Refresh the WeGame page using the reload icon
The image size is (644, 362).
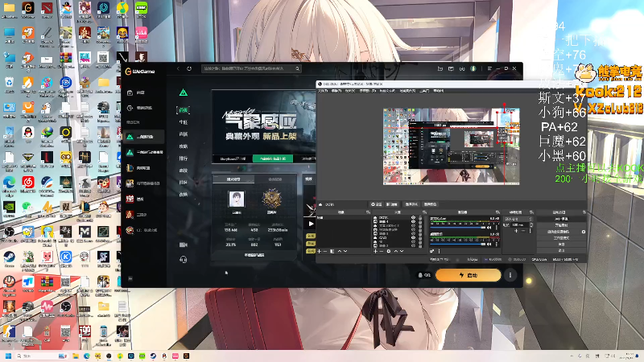(x=189, y=68)
